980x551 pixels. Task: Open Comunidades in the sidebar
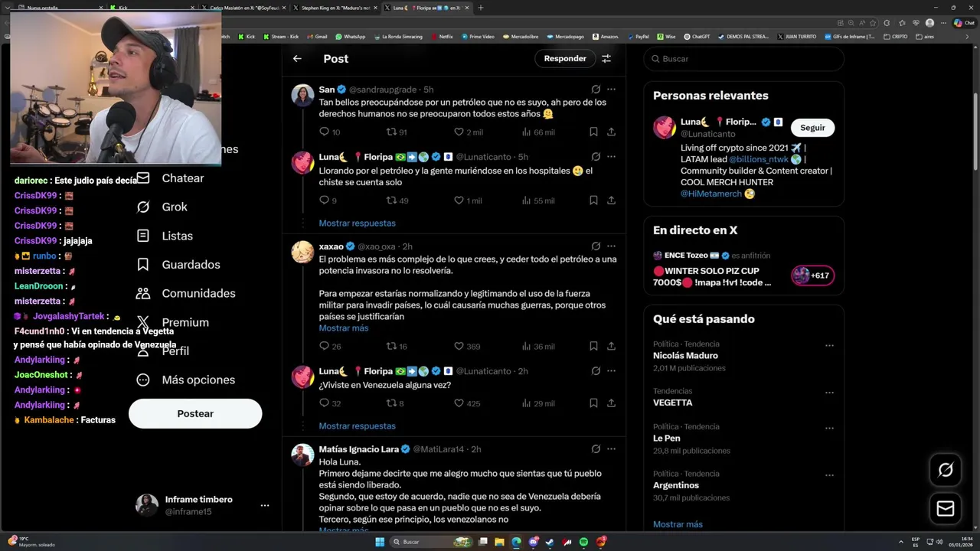point(185,293)
